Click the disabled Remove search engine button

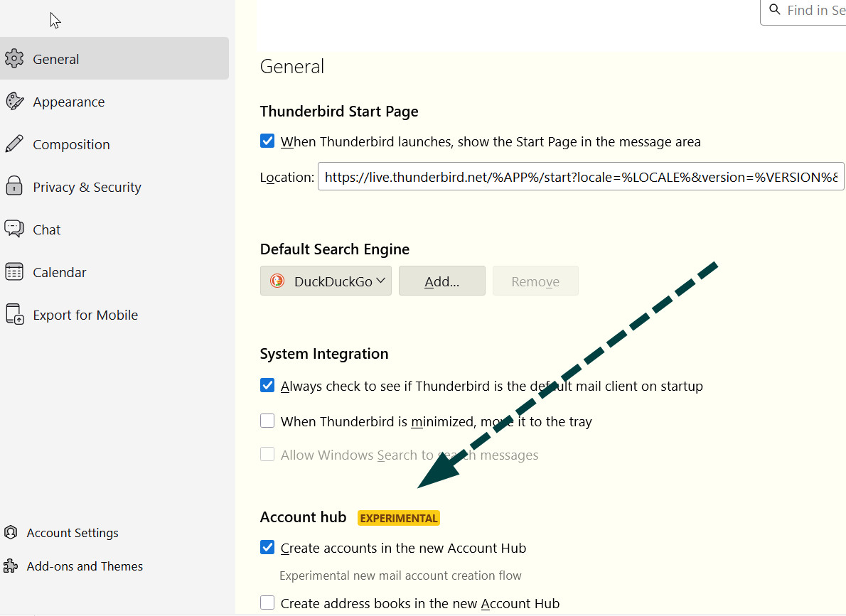point(535,281)
